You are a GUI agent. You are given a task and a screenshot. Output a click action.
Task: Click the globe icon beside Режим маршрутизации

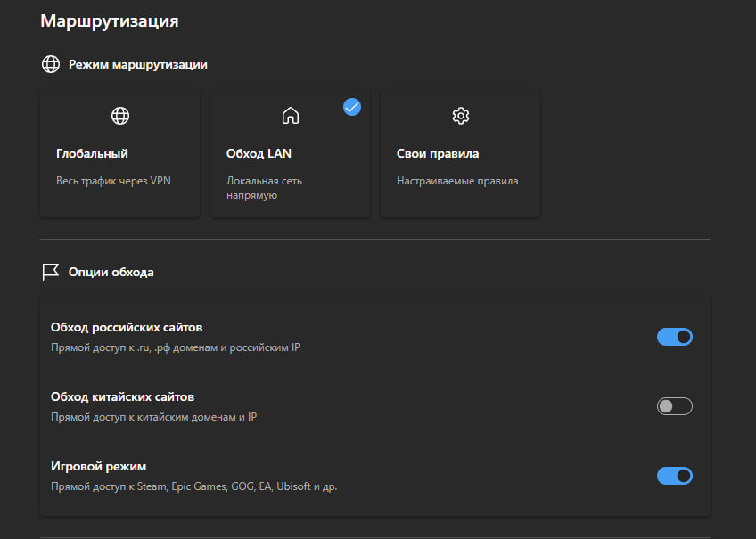click(x=51, y=64)
